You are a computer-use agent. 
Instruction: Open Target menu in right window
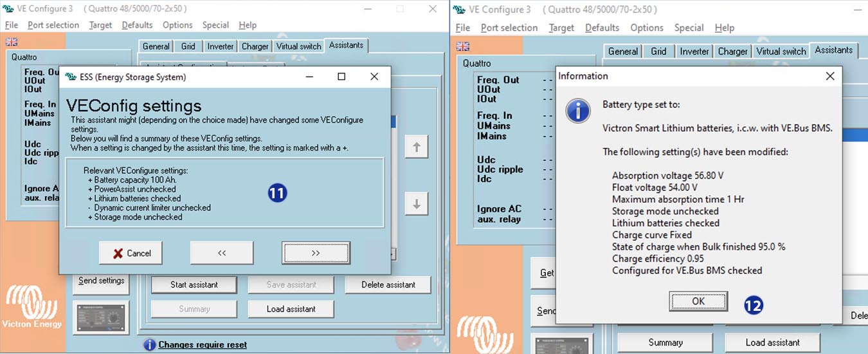[561, 28]
